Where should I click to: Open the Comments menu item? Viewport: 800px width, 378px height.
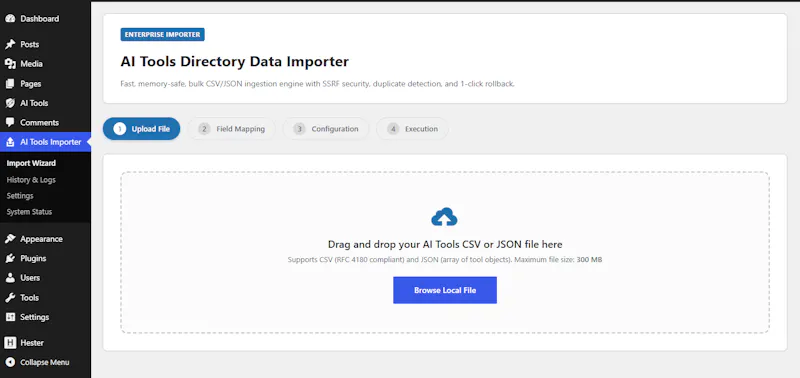coord(45,122)
